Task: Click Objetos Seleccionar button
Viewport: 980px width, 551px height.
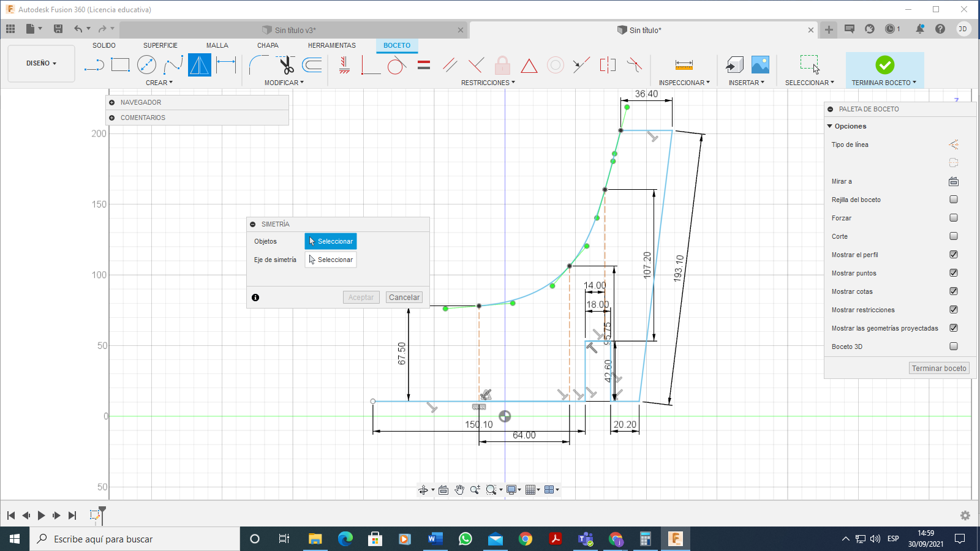Action: [x=331, y=241]
